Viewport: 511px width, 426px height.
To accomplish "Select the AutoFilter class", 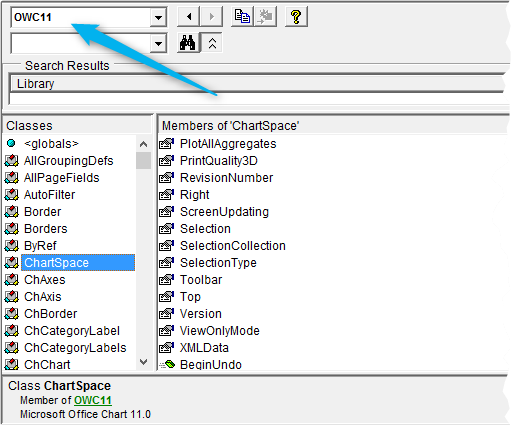I will [x=50, y=195].
